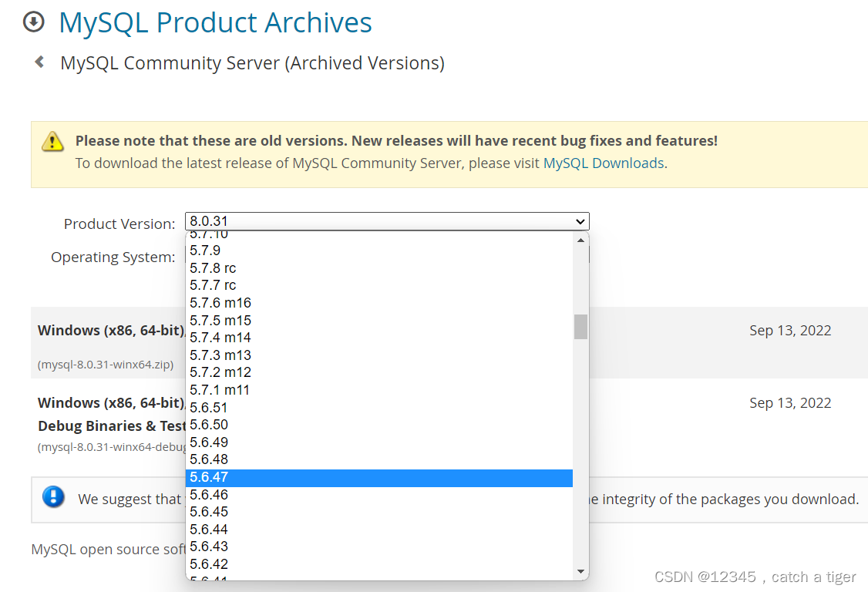Click the Sep 13, 2022 date in first download row
Image resolution: width=868 pixels, height=592 pixels.
[x=790, y=331]
